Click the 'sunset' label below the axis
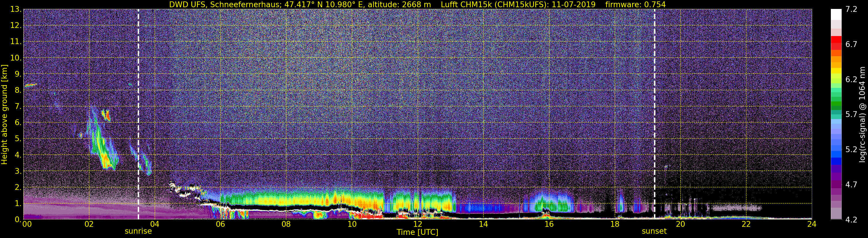 point(654,231)
